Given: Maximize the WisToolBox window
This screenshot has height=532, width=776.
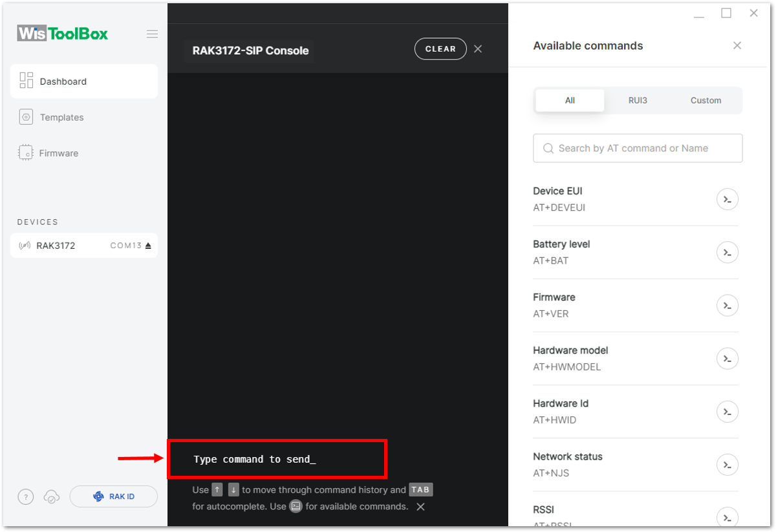Looking at the screenshot, I should (x=726, y=13).
